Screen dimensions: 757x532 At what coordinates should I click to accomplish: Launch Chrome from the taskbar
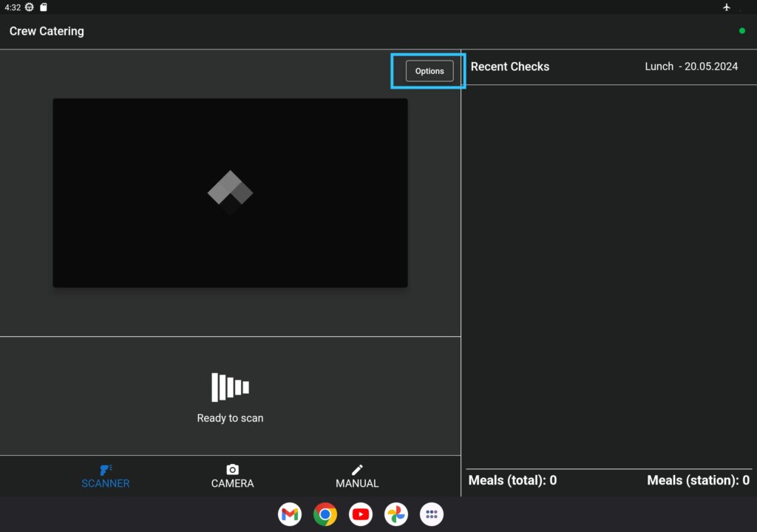tap(325, 514)
